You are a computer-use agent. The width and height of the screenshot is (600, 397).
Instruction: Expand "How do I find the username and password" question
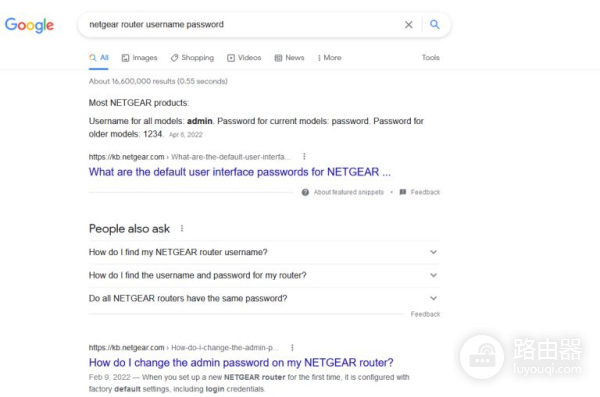point(264,275)
